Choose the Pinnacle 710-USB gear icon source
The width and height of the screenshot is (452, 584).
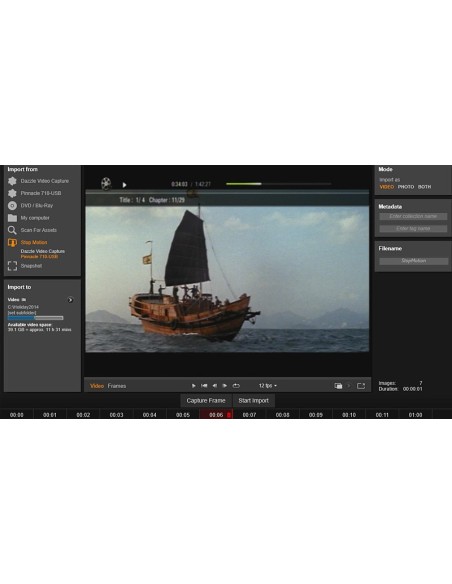pyautogui.click(x=12, y=193)
